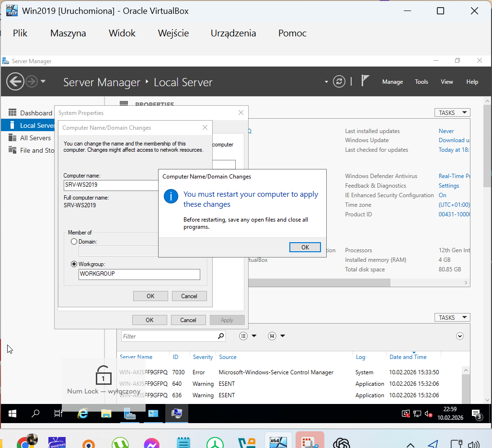This screenshot has height=448, width=492.
Task: Refresh Server Manager with the refresh icon
Action: [339, 81]
